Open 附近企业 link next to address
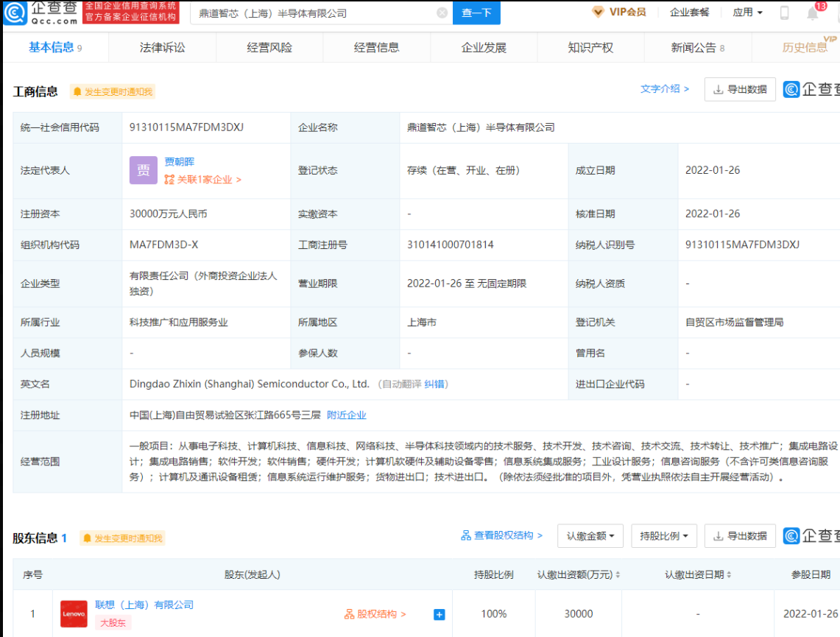 click(347, 415)
